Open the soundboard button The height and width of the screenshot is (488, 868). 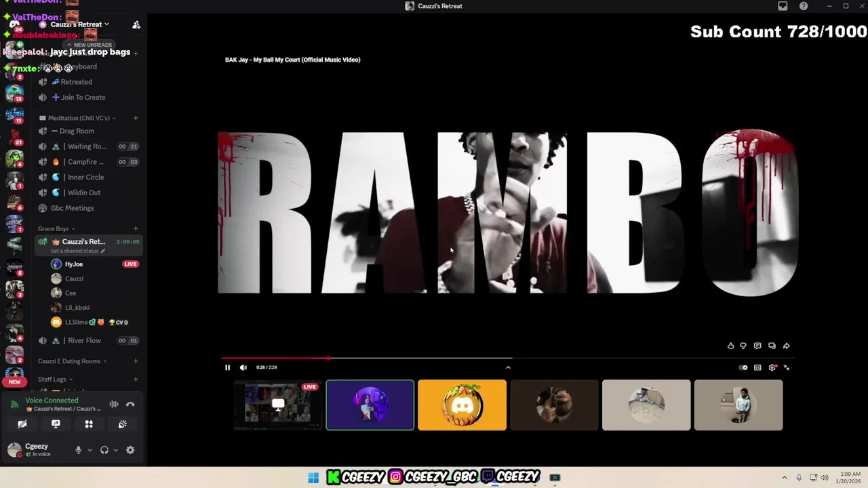click(122, 424)
